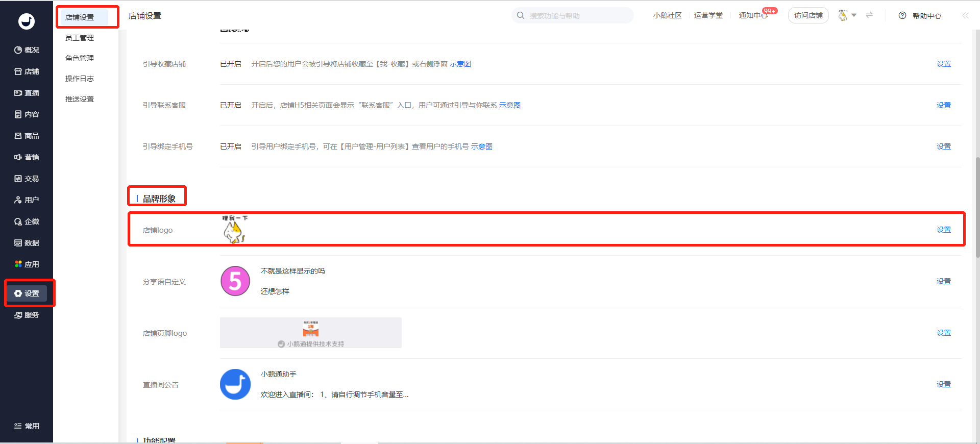Open the 常用 frequently used menu
Screen dimensions: 980x444
point(27,426)
